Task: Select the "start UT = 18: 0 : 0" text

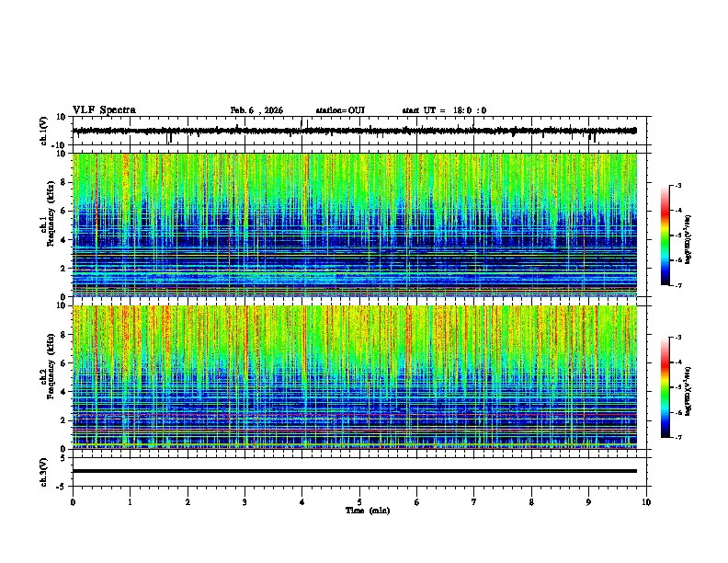Action: [444, 110]
